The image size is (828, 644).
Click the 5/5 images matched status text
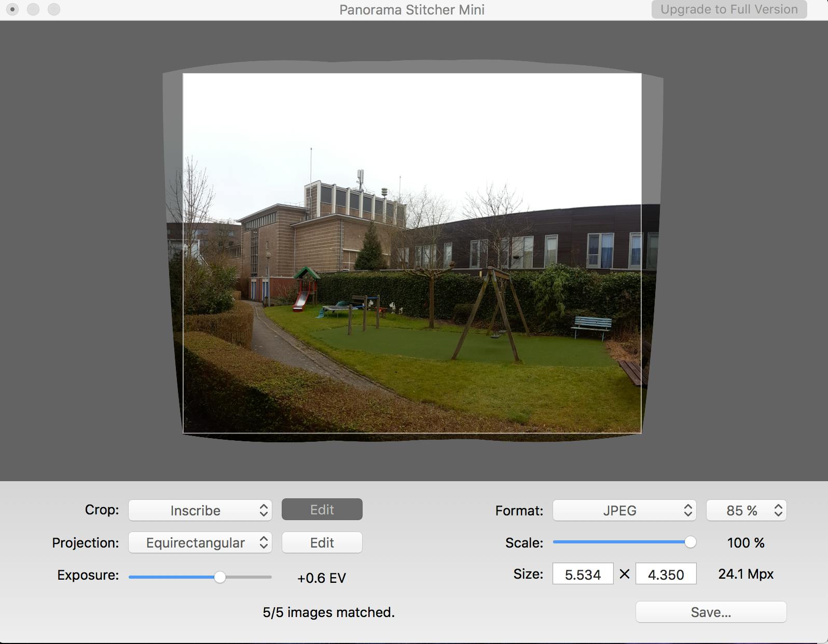pos(328,612)
